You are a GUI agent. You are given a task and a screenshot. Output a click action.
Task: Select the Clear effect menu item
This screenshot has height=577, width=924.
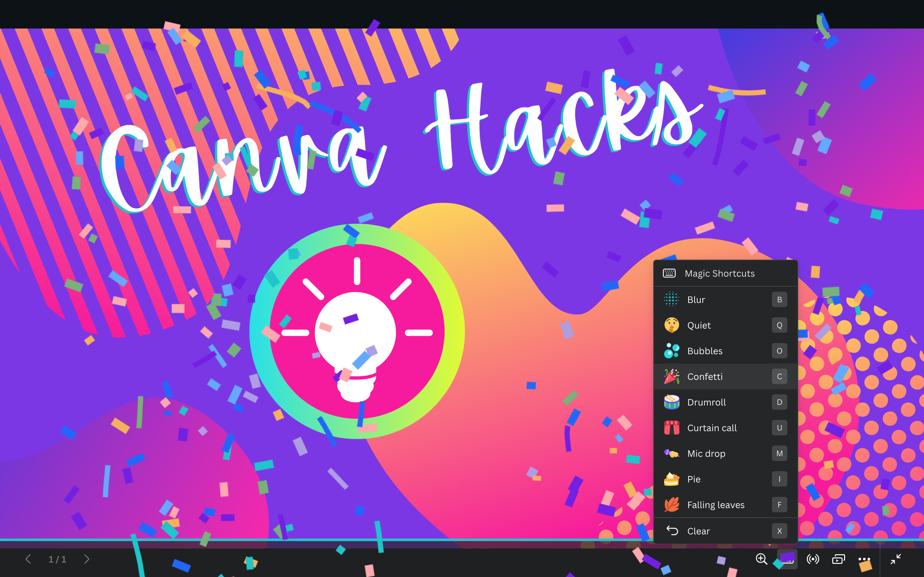click(x=724, y=531)
